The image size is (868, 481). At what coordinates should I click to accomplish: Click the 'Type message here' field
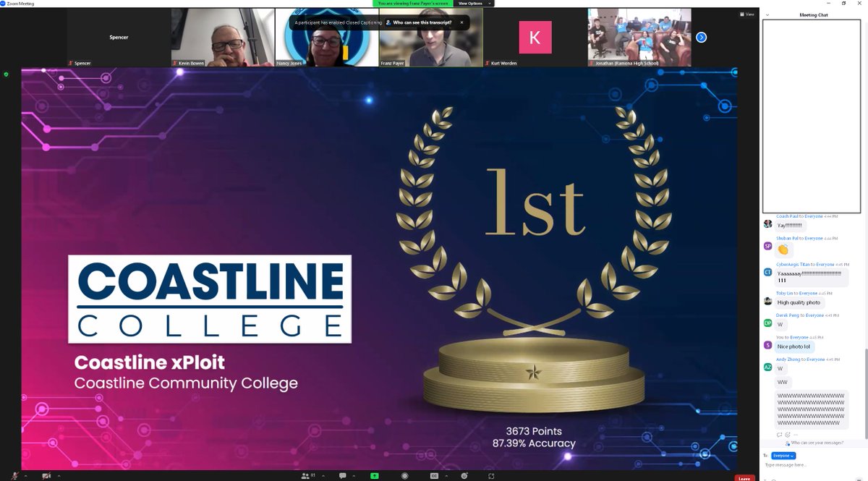(814, 465)
